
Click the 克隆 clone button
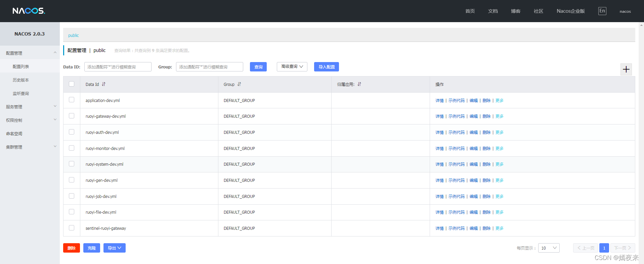[x=92, y=248]
